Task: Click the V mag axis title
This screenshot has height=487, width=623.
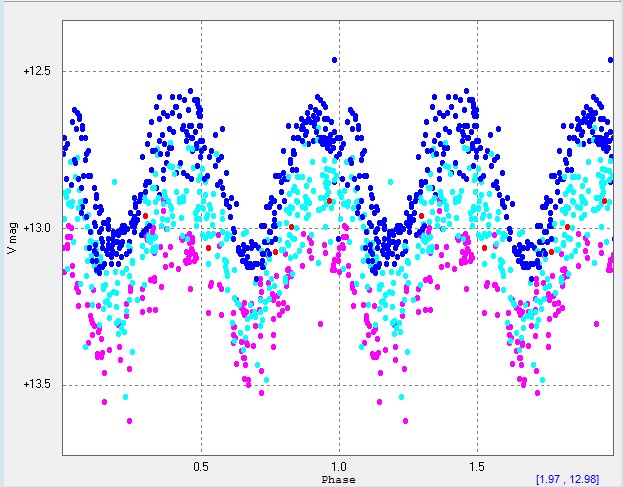Action: [12, 238]
